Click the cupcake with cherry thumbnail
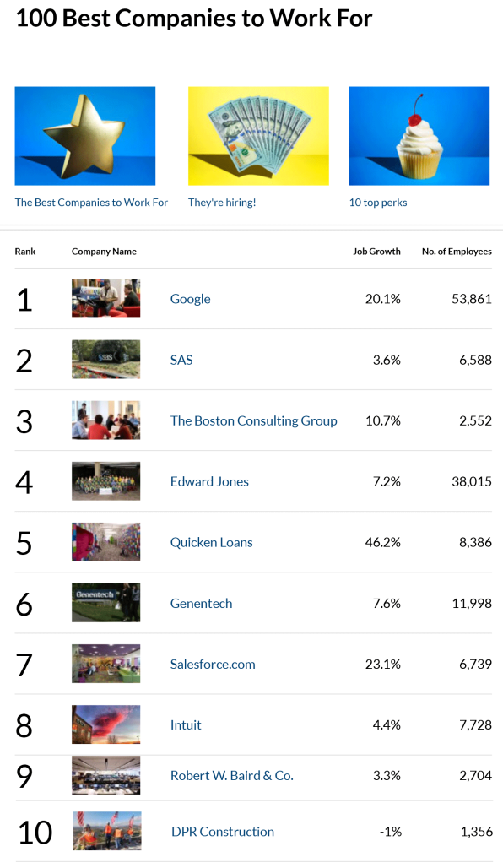 click(419, 135)
